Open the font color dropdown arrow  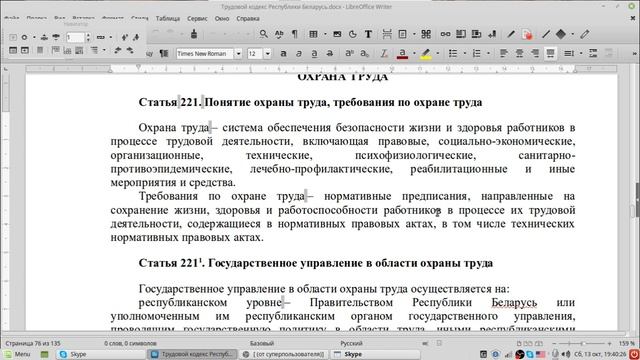[414, 53]
